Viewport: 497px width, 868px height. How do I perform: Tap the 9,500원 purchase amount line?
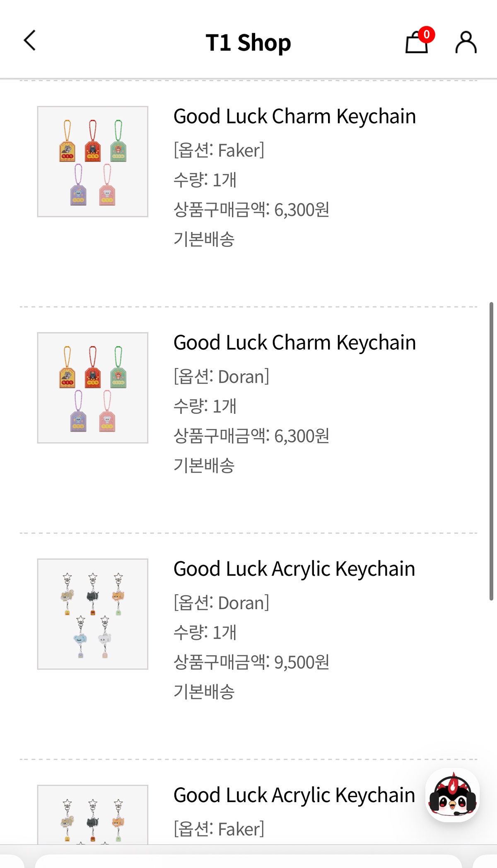coord(251,662)
